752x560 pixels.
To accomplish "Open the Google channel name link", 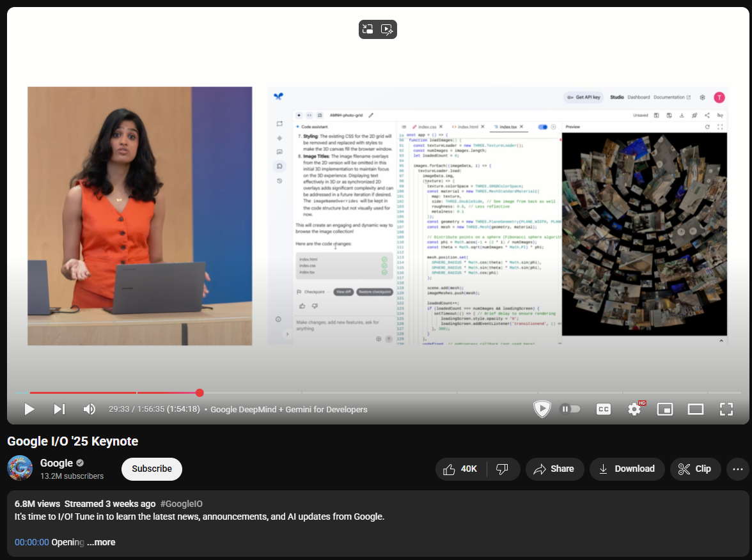I will [x=56, y=463].
